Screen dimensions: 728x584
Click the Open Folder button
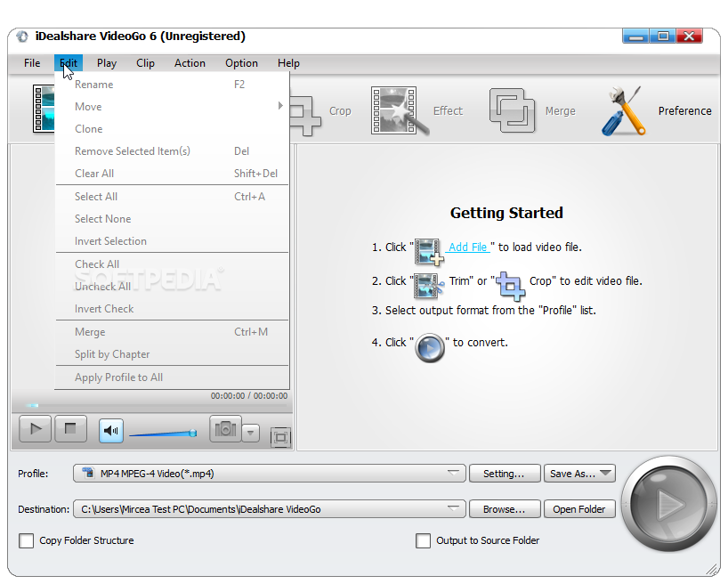(x=579, y=509)
